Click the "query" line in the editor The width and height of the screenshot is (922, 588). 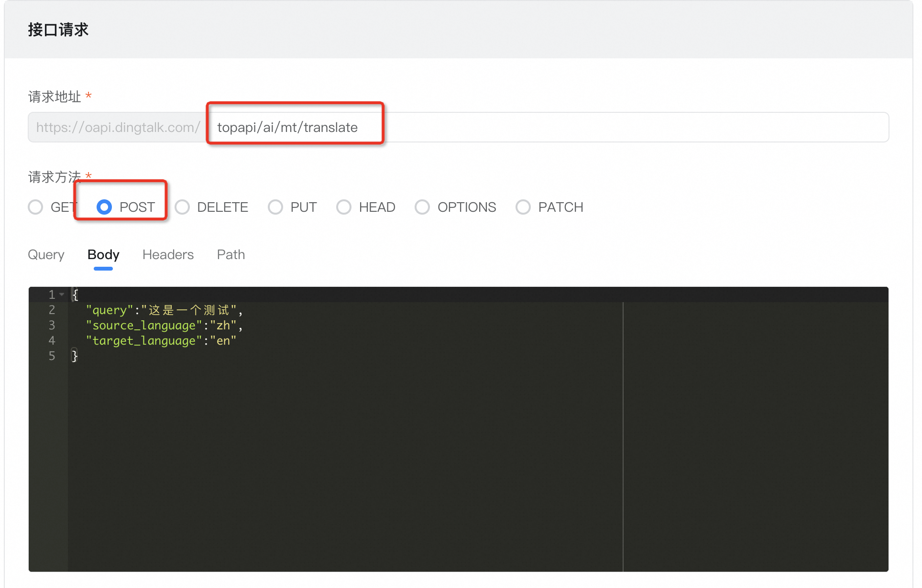click(165, 310)
